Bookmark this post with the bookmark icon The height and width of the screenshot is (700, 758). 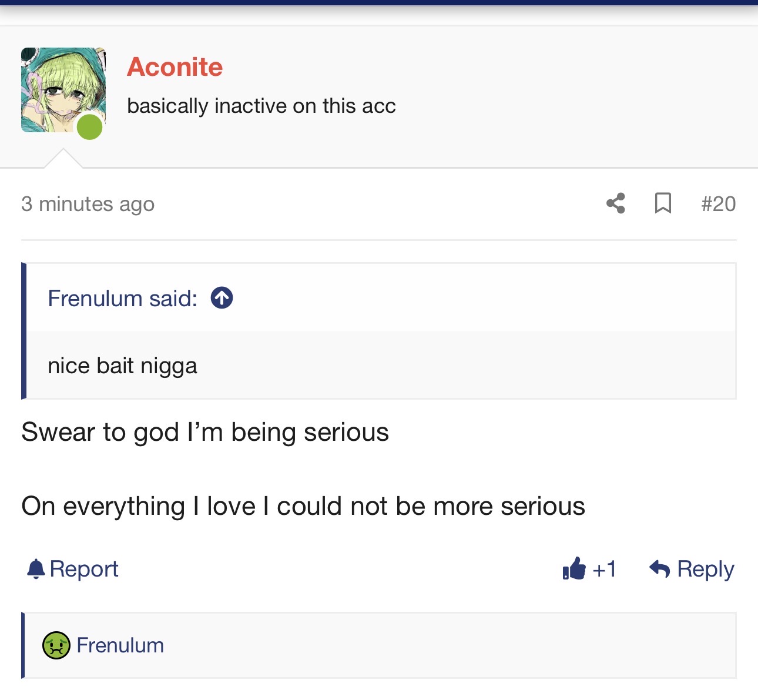(x=663, y=203)
